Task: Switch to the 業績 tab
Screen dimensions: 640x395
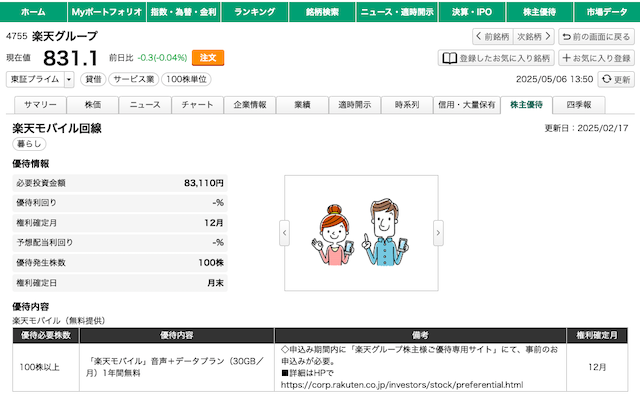Action: [302, 105]
